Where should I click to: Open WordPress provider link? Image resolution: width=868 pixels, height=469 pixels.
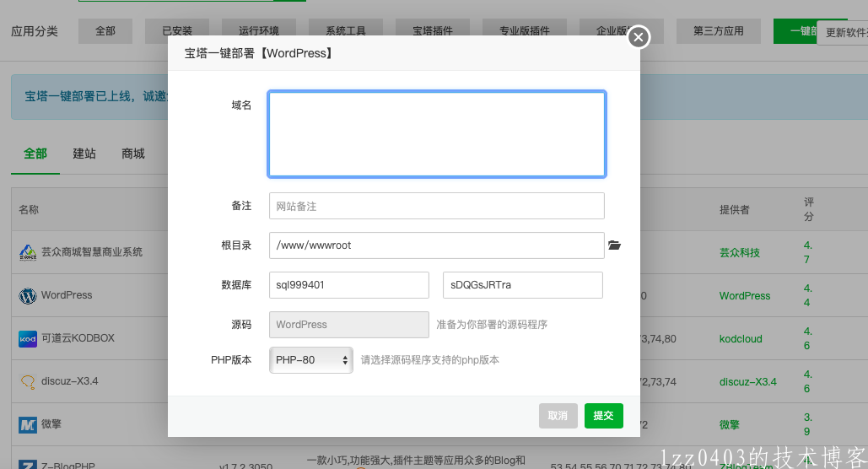click(x=745, y=296)
